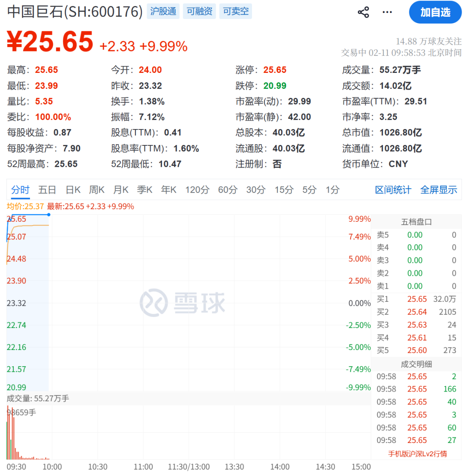Image resolution: width=463 pixels, height=476 pixels.
Task: Click the 加自选 add-to-watchlist button
Action: (x=435, y=12)
